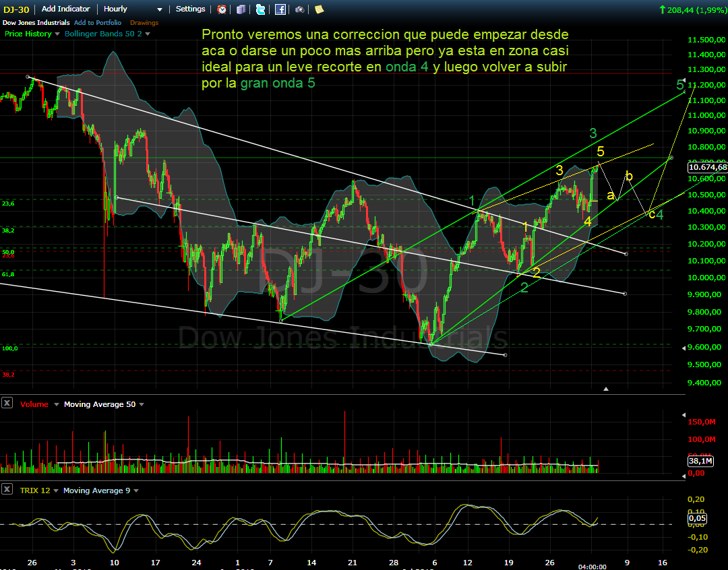Open the Drawings link
728x570 pixels.
[x=144, y=23]
